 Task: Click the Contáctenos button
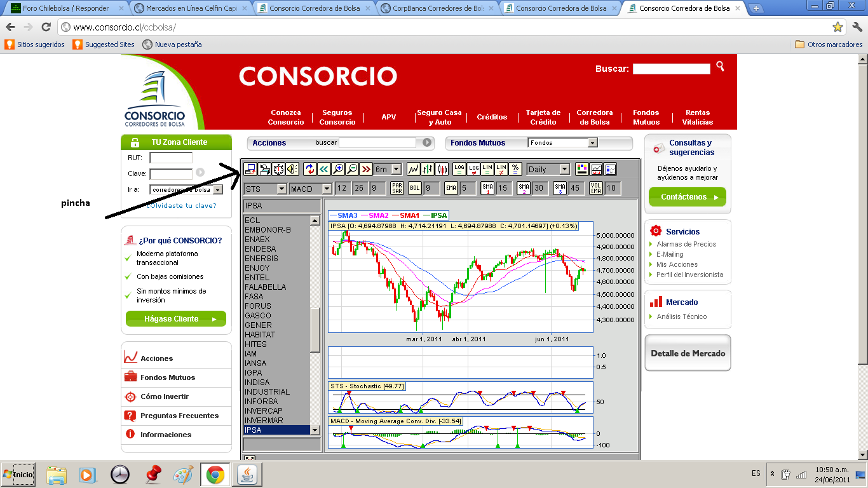(x=688, y=197)
